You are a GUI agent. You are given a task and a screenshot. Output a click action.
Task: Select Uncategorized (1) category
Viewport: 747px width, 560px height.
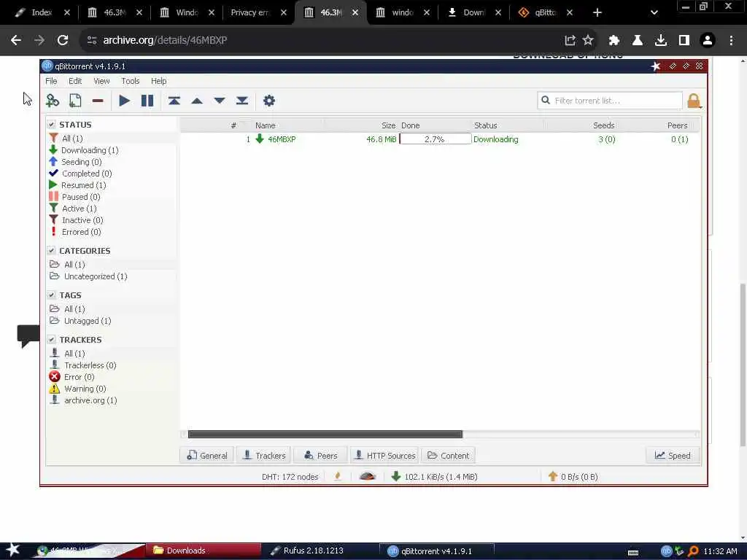(96, 276)
